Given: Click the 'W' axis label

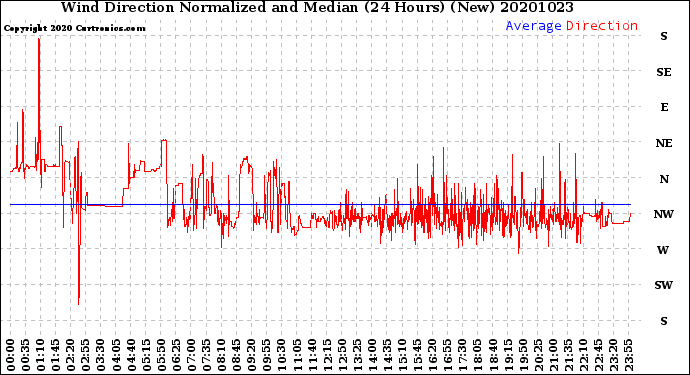Looking at the screenshot, I should [663, 250].
